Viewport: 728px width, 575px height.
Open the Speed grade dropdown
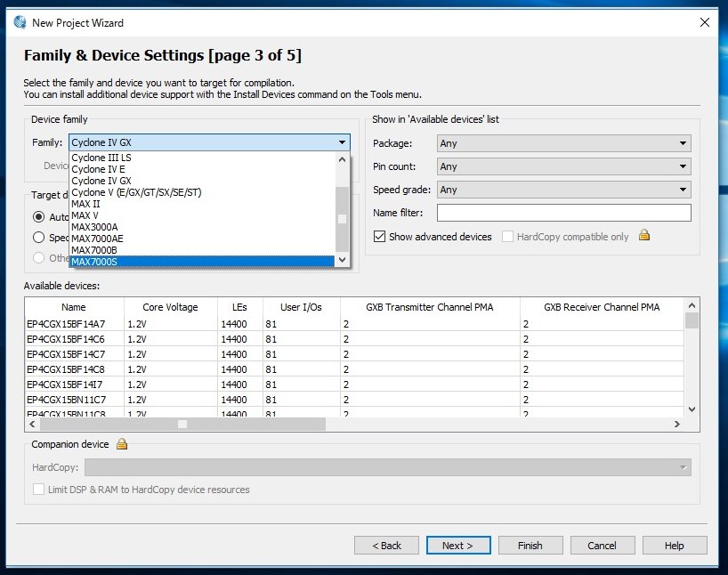pos(563,190)
